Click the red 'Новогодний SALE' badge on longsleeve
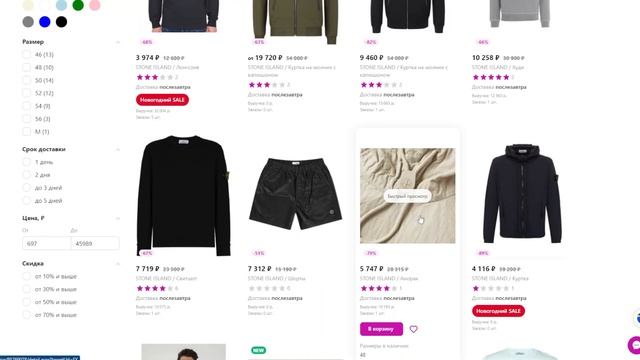The image size is (640, 360). tap(162, 100)
